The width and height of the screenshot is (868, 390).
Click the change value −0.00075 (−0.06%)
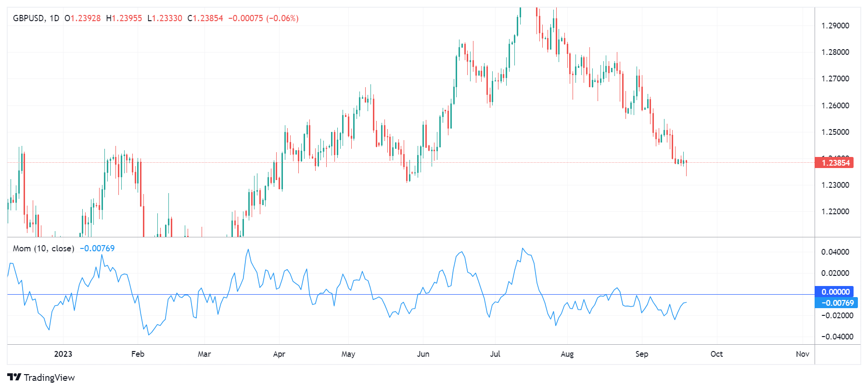tap(263, 18)
